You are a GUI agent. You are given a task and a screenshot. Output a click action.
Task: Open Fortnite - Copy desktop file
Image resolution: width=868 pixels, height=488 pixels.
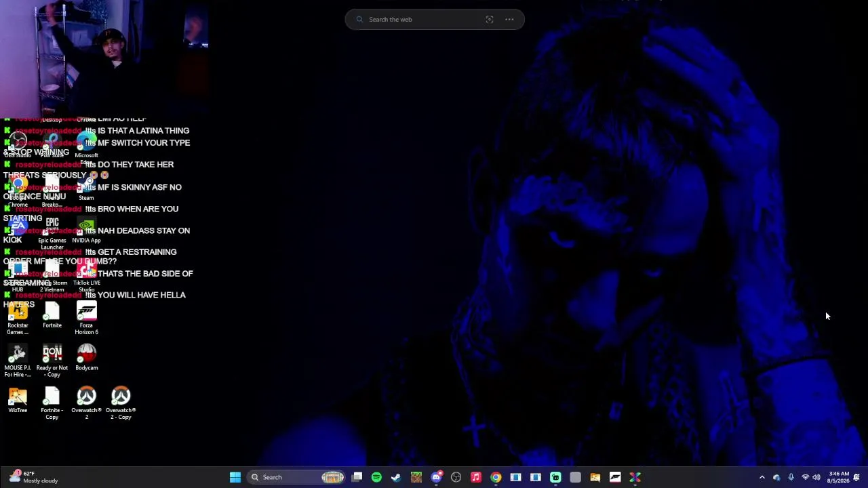coord(52,404)
